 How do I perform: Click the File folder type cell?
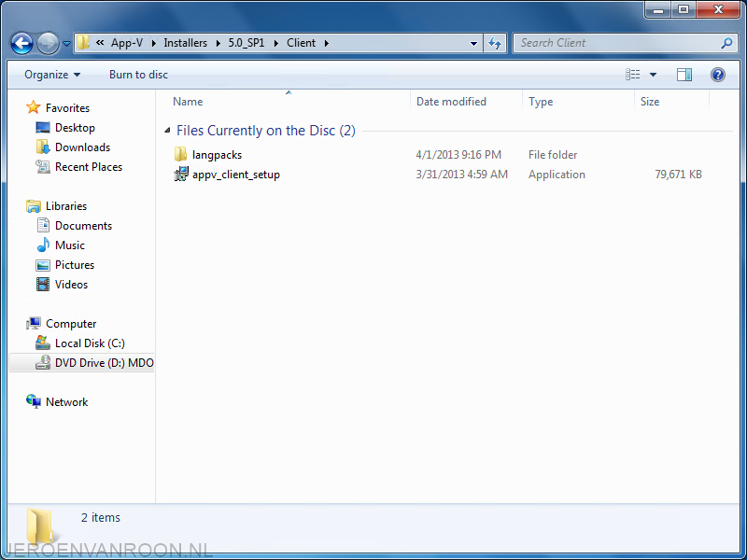553,155
